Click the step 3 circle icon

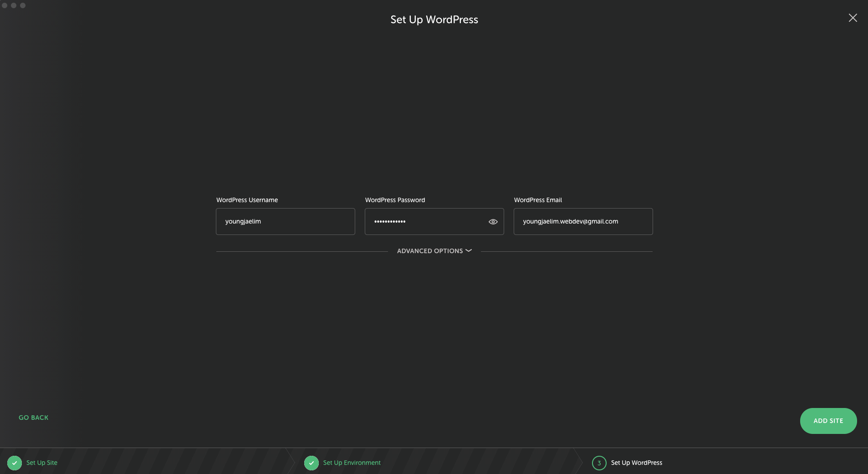pyautogui.click(x=599, y=463)
